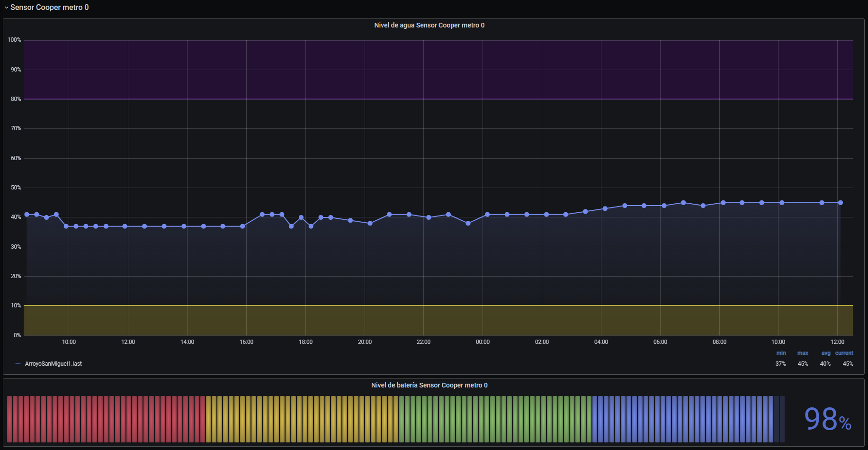Click the yellow section of the battery gauge
Viewport: 868px width, 450px height.
302,419
